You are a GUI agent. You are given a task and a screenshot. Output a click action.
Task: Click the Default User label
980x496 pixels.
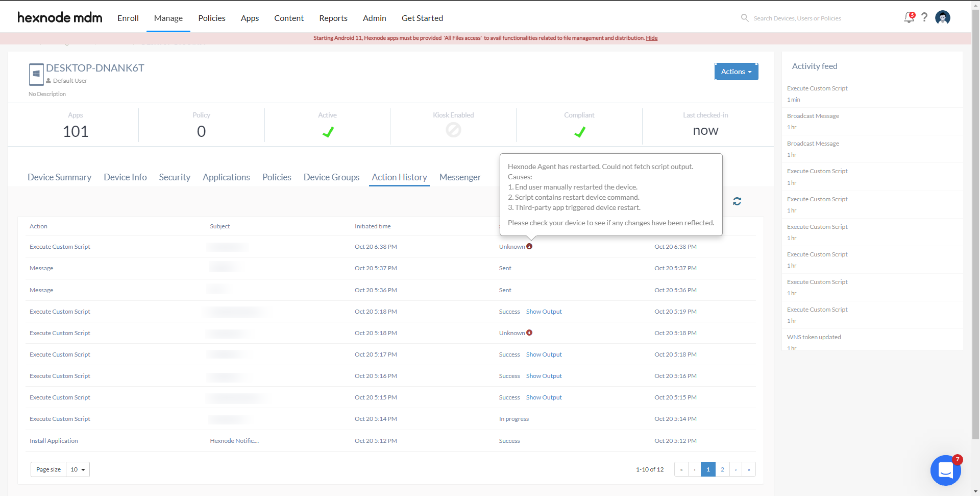click(70, 81)
